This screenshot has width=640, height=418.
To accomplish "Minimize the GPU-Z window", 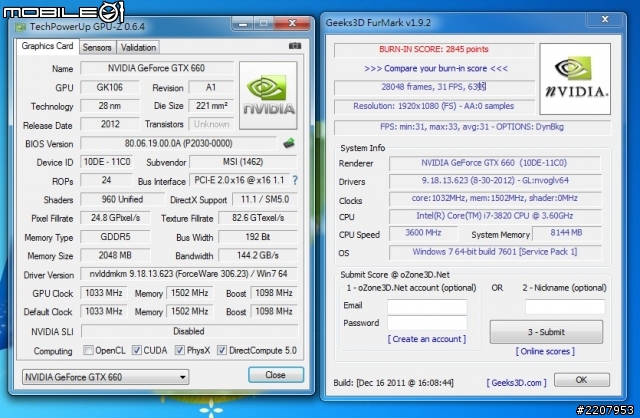I will tap(242, 24).
